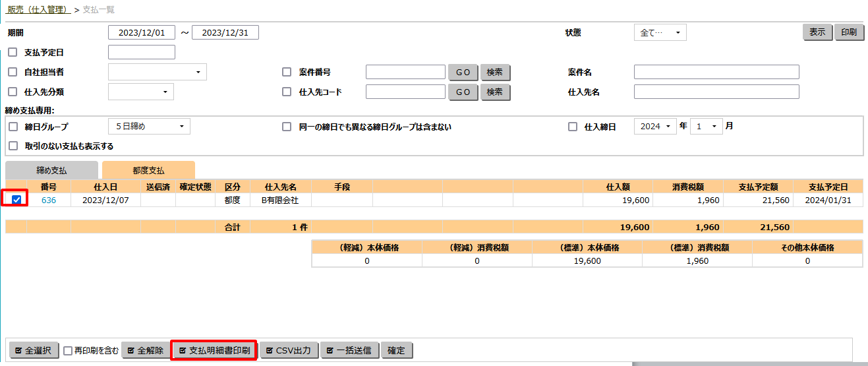Image resolution: width=868 pixels, height=366 pixels.
Task: Open the 仕入締日 year dropdown
Action: [655, 127]
